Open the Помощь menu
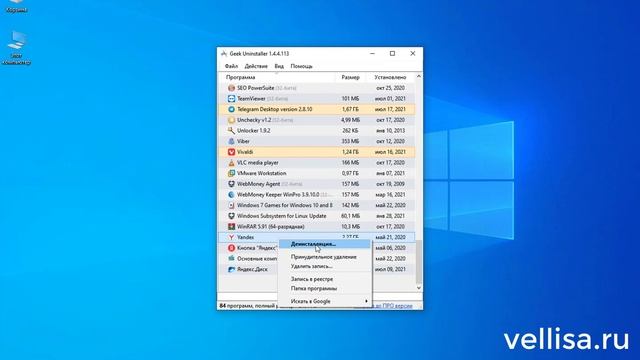The image size is (640, 360). pyautogui.click(x=302, y=66)
